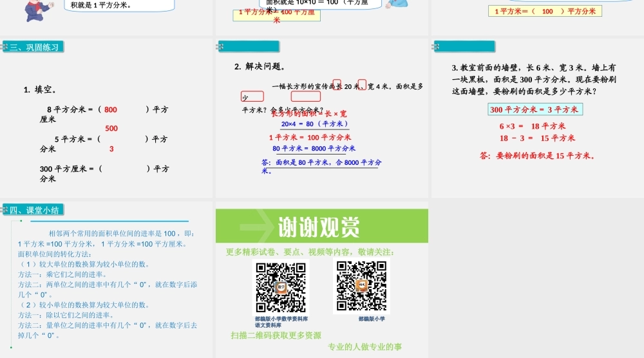644x358 pixels.
Task: Click the cartoon character in top-middle slide
Action: pyautogui.click(x=397, y=5)
